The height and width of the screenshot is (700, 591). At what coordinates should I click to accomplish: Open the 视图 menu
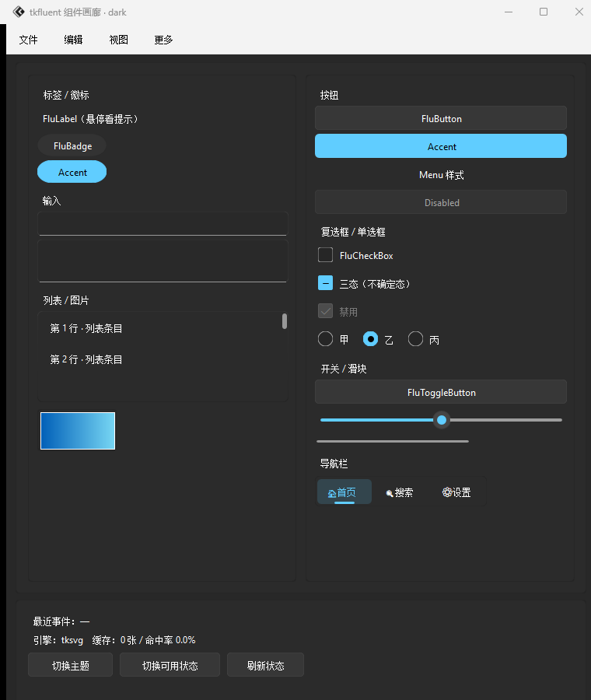click(119, 40)
